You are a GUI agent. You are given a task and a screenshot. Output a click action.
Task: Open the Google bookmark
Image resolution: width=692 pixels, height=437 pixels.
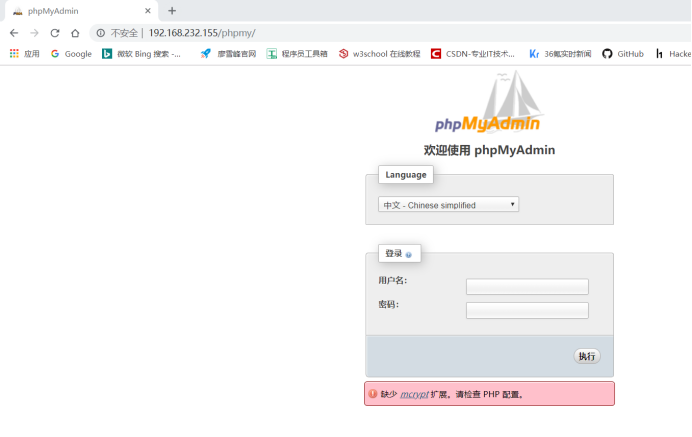(x=71, y=54)
